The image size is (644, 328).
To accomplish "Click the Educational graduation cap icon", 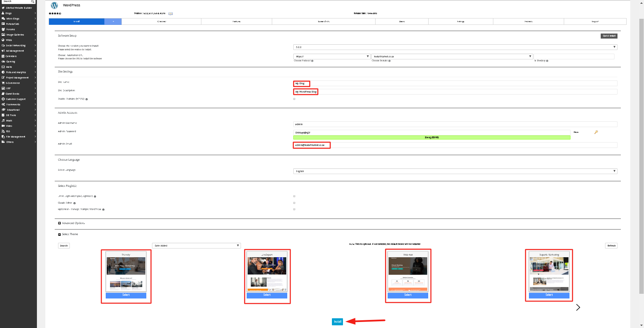I will click(3, 110).
